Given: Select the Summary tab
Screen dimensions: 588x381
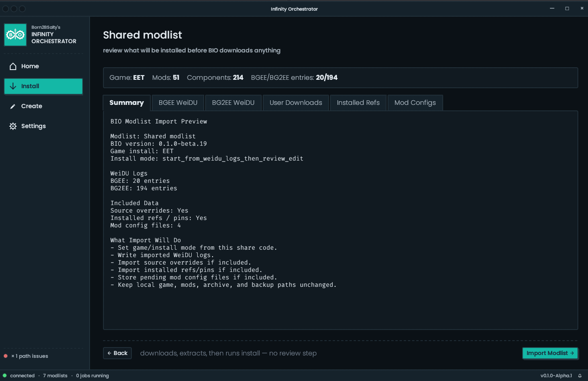Looking at the screenshot, I should pyautogui.click(x=127, y=103).
